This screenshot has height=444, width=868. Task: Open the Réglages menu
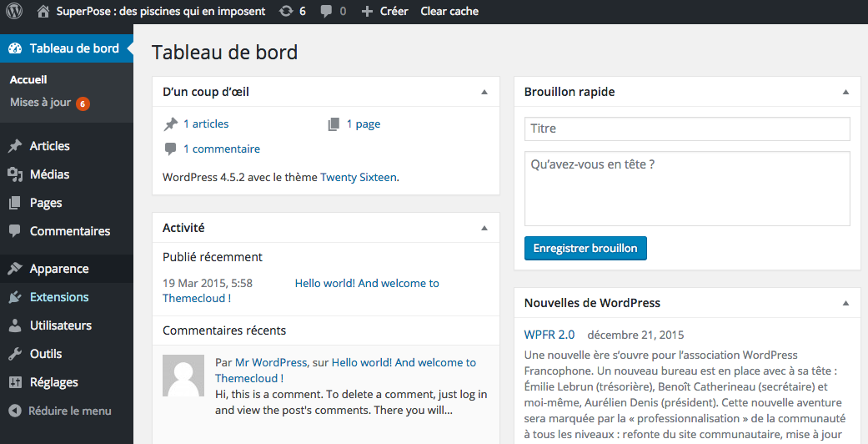coord(67,382)
